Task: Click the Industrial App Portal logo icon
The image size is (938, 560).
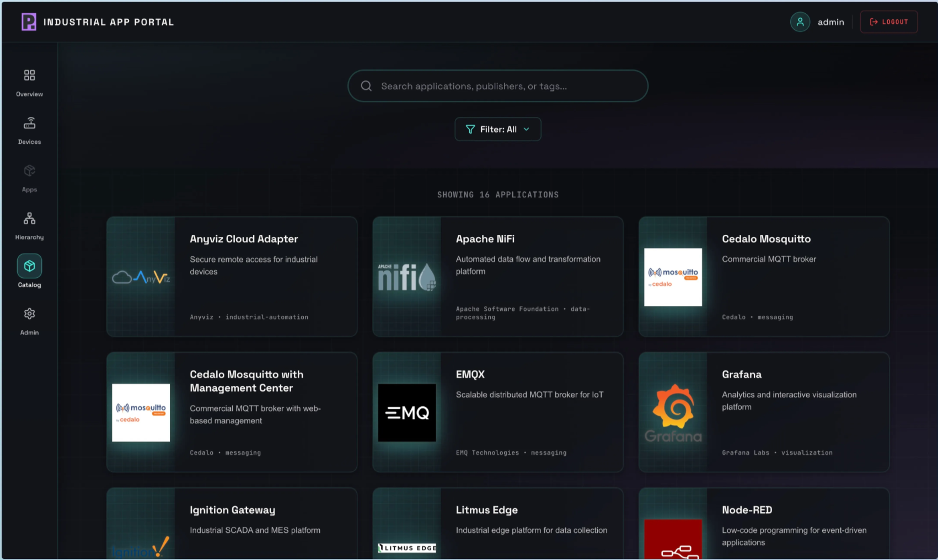Action: tap(29, 22)
